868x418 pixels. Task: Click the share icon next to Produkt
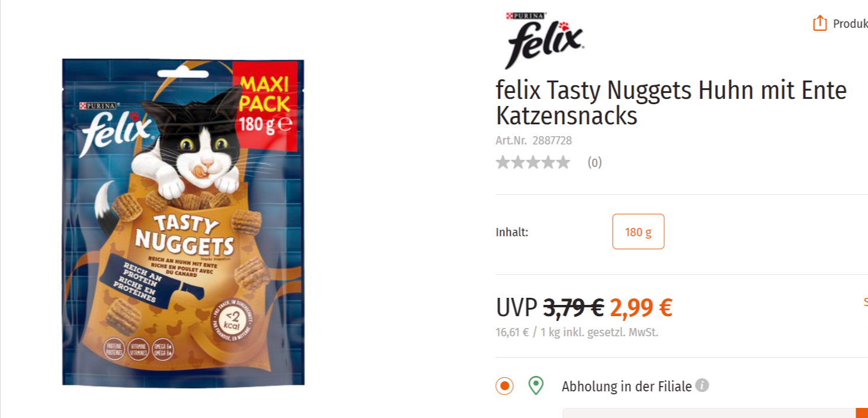pyautogui.click(x=819, y=23)
